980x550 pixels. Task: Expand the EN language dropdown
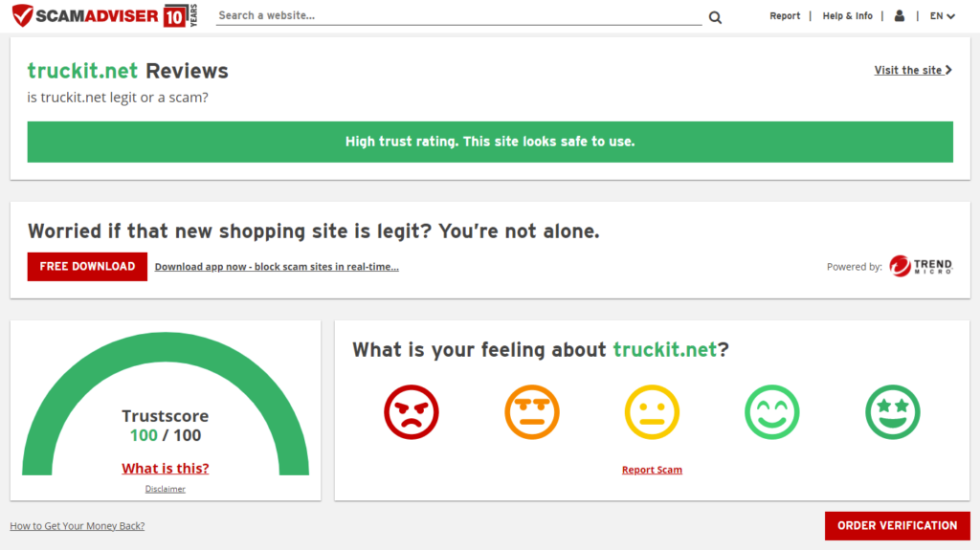[x=943, y=16]
